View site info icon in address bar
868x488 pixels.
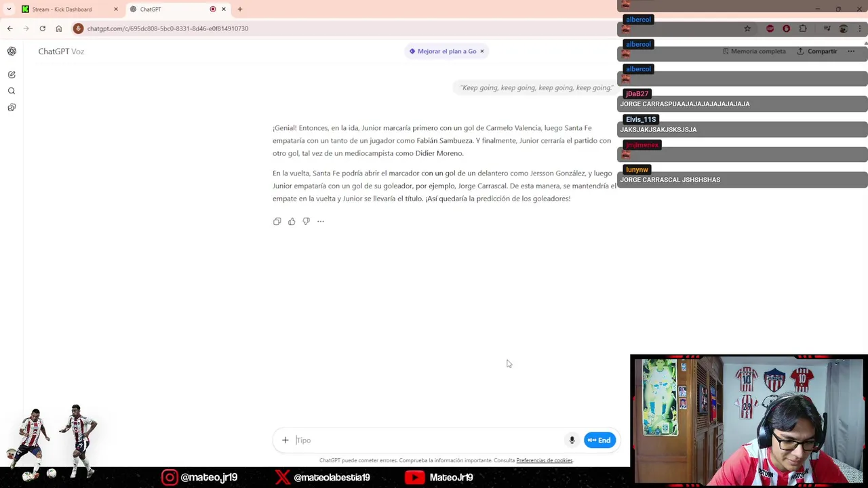(79, 28)
